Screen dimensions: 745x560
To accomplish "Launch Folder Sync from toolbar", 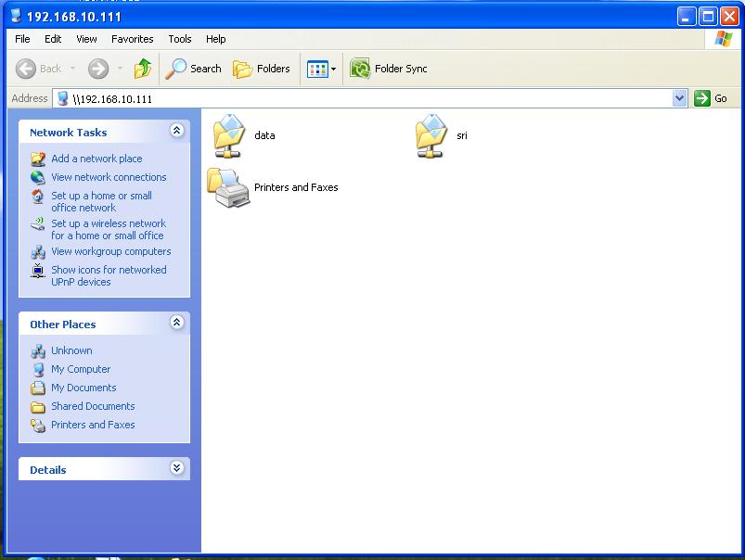I will [388, 69].
